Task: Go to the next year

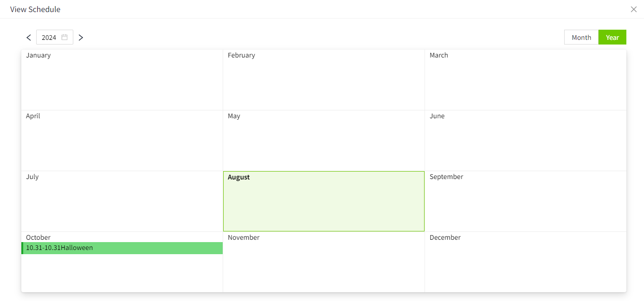Action: (x=81, y=38)
